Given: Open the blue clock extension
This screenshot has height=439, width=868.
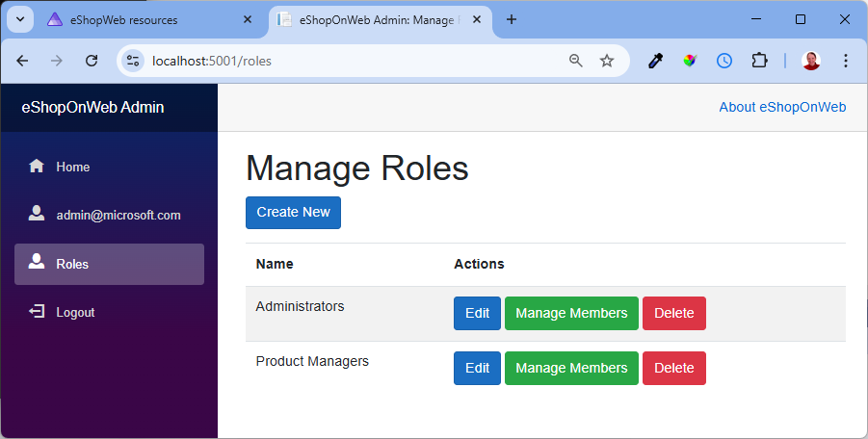Looking at the screenshot, I should tap(724, 61).
